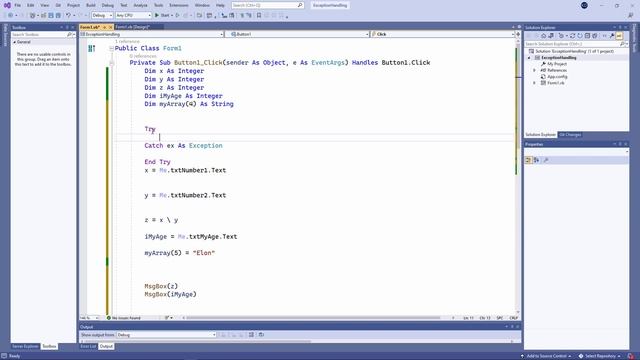
Task: Select My Project in Solution Explorer
Action: point(557,64)
